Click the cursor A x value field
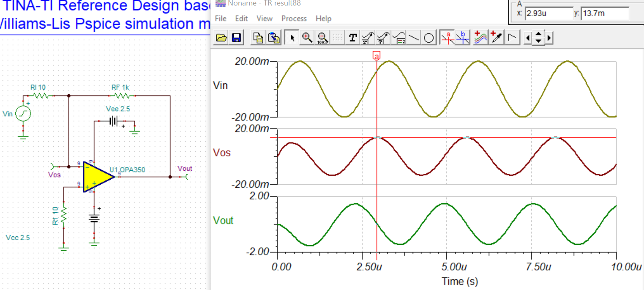644x290 pixels. point(548,13)
